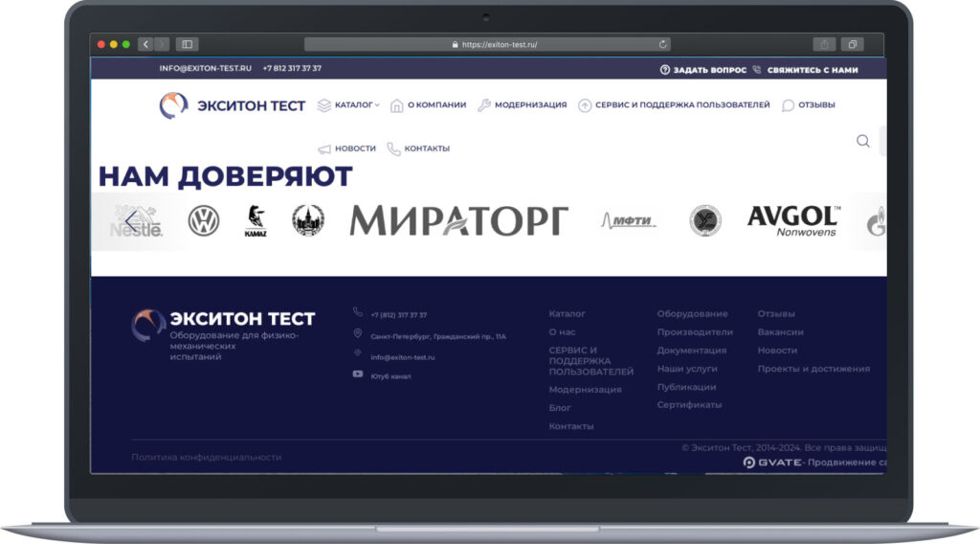Open the footer Новости link

(777, 351)
